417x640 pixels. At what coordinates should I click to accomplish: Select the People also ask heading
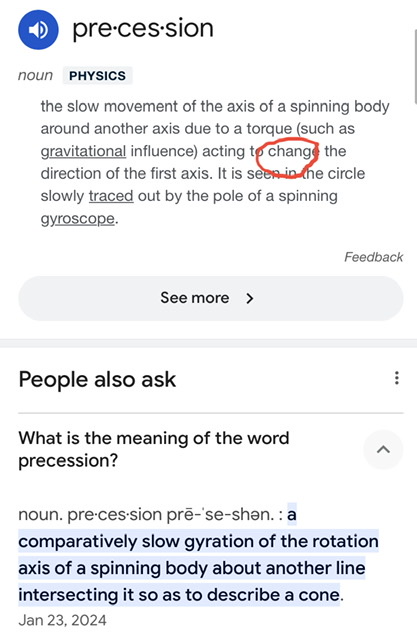97,379
